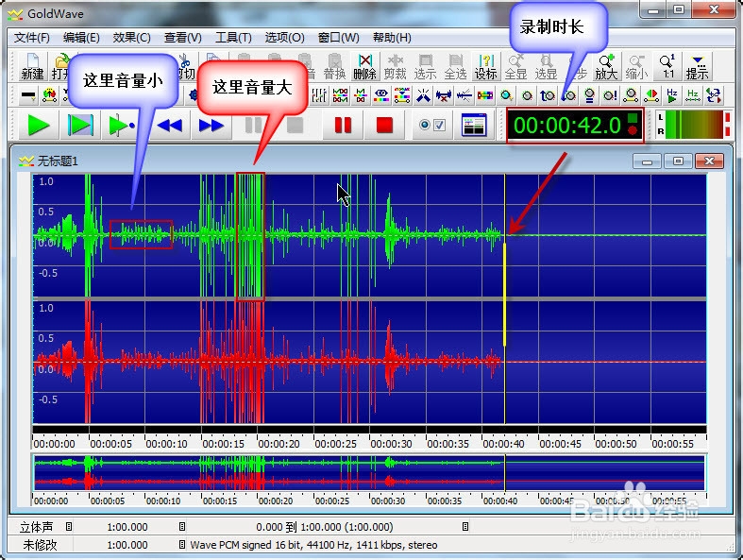Click the overview waveform strip

(x=369, y=472)
